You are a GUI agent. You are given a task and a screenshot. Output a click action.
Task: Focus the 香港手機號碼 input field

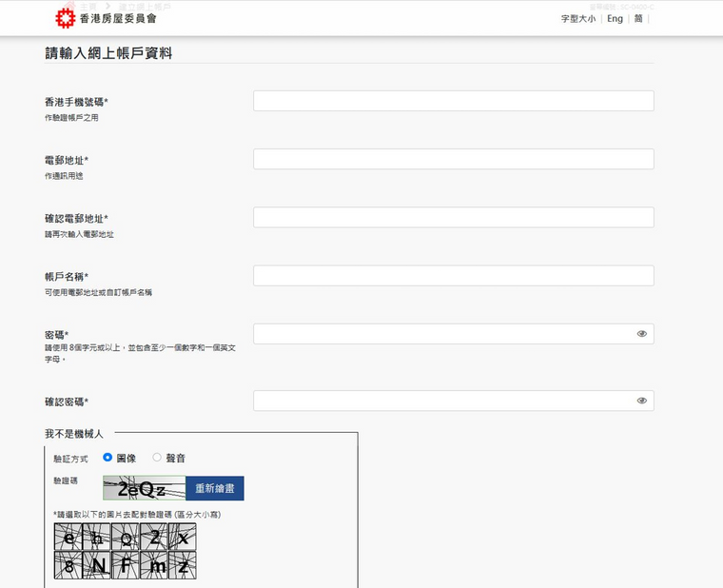pos(453,101)
